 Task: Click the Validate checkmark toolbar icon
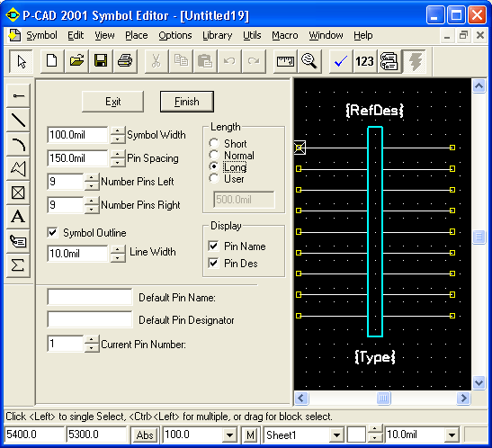341,61
